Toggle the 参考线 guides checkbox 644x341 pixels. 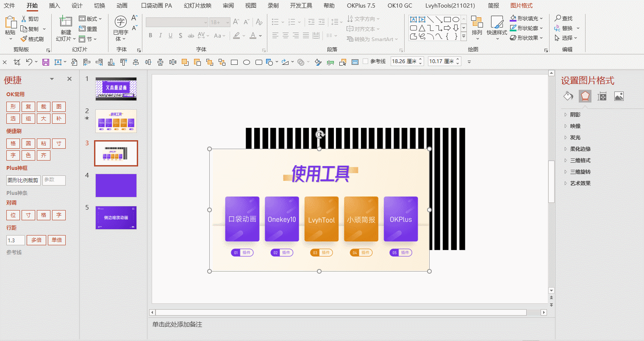[365, 61]
